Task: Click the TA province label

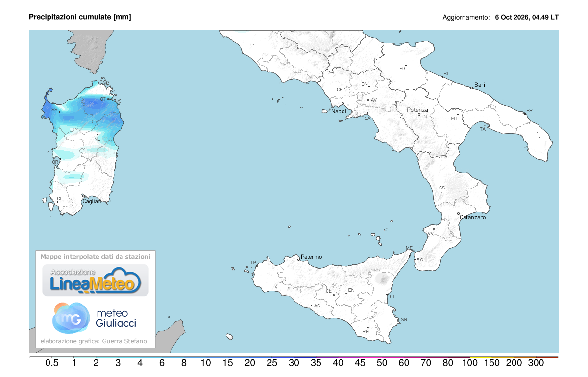Action: (x=483, y=129)
